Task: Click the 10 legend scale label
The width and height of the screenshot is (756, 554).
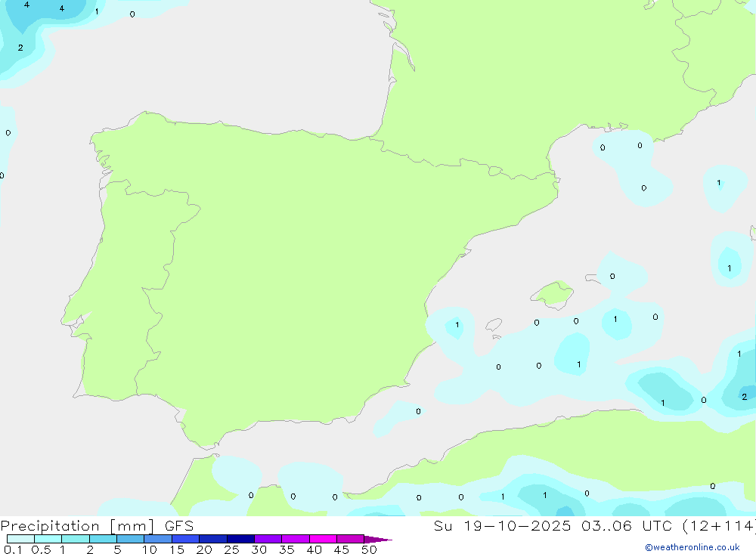Action: point(150,549)
